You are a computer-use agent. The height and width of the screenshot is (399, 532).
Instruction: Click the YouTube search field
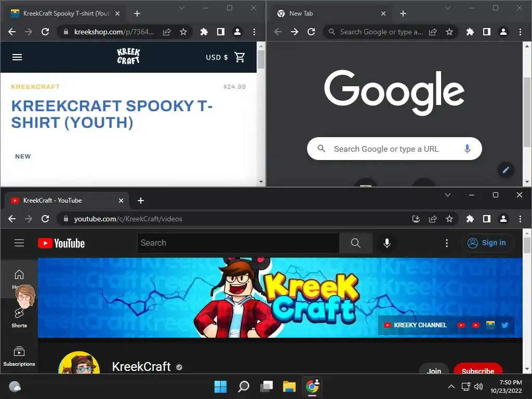tap(238, 243)
